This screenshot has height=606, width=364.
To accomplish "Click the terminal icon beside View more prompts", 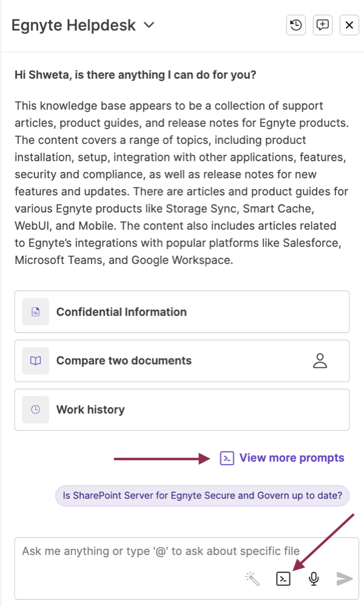I will (x=226, y=457).
